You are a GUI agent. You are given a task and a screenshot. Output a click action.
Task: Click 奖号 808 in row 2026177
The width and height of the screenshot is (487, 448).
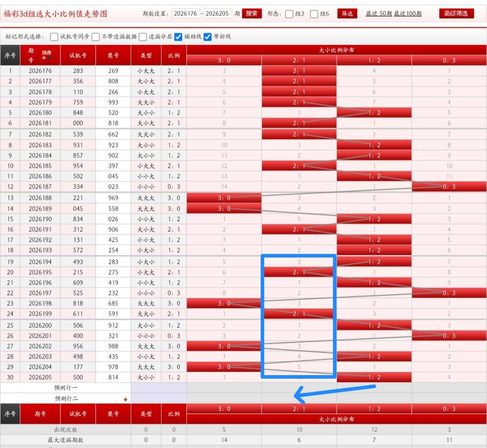point(113,81)
